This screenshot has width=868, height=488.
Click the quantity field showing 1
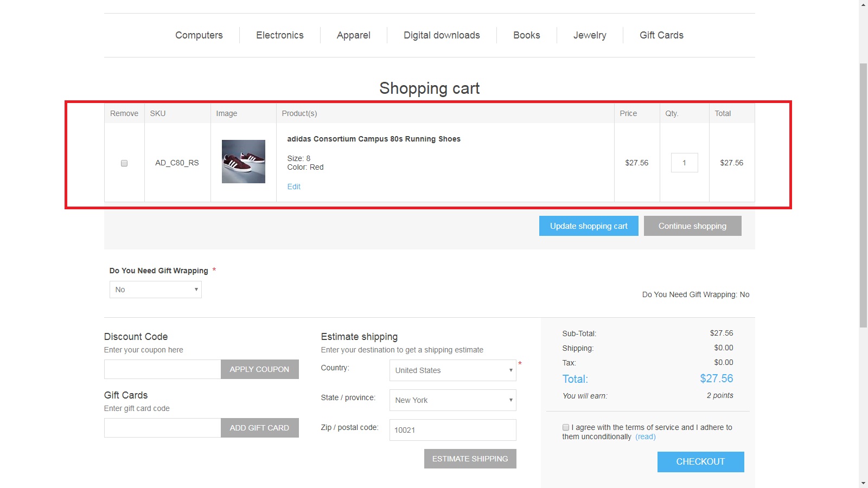click(x=684, y=163)
